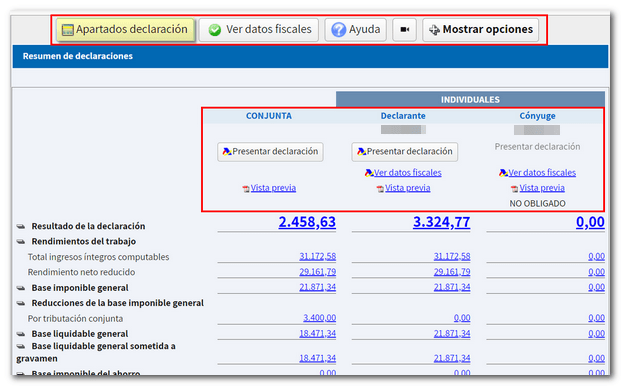Click Conjunta total ingresos 31.172,58
Image resolution: width=621 pixels, height=386 pixels.
(318, 257)
